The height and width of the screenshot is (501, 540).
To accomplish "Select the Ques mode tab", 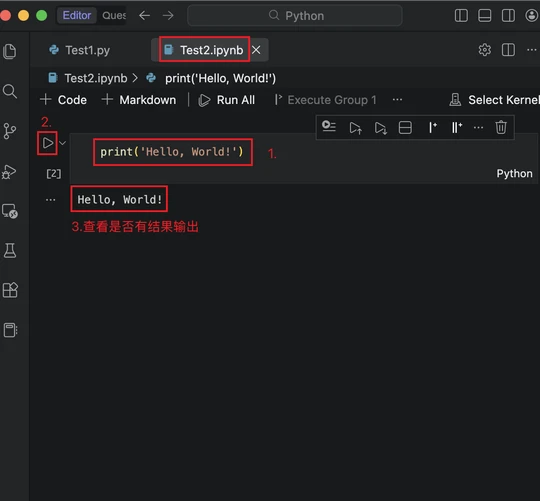I will (114, 15).
